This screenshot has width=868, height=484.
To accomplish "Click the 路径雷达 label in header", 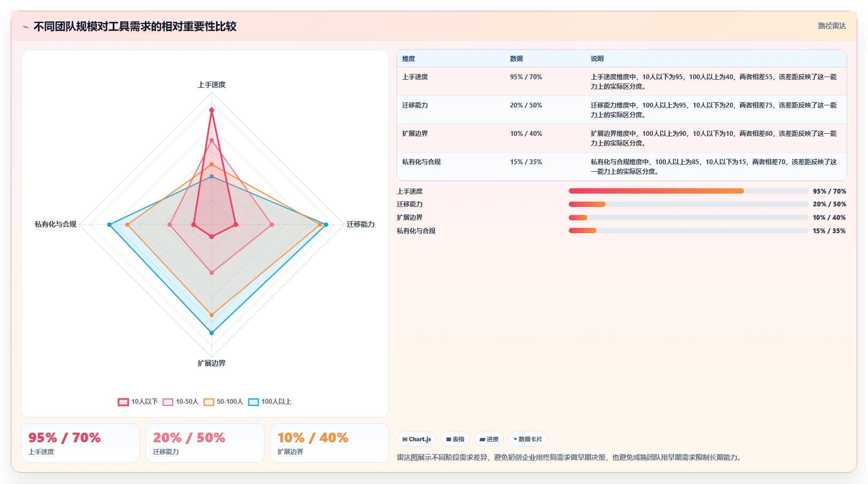I will click(x=832, y=26).
